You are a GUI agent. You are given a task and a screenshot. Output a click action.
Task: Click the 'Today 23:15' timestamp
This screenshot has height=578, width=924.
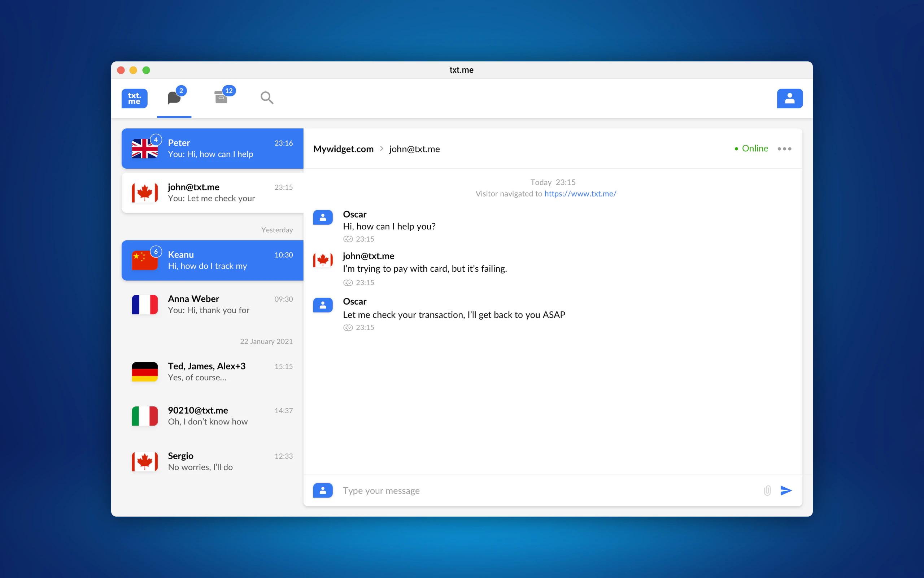(553, 182)
